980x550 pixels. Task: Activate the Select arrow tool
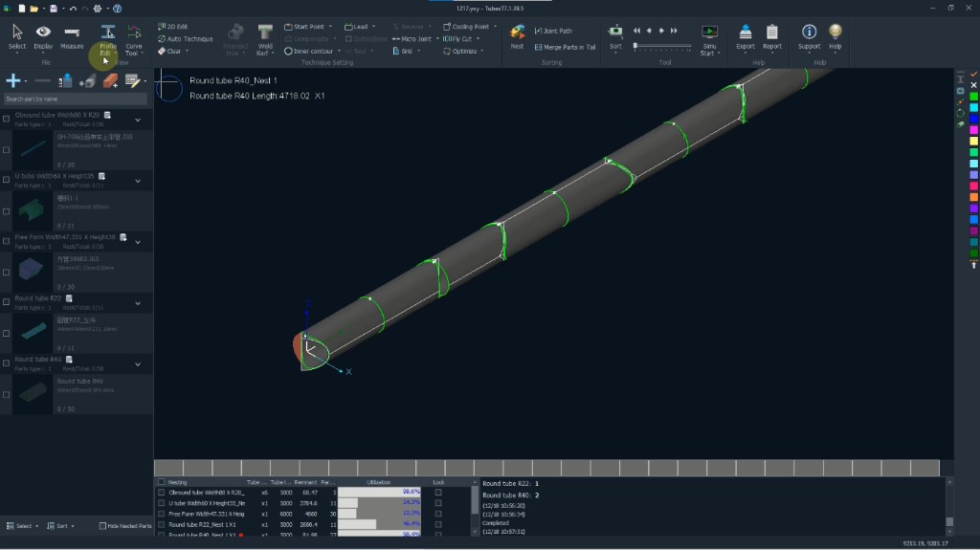click(x=17, y=37)
